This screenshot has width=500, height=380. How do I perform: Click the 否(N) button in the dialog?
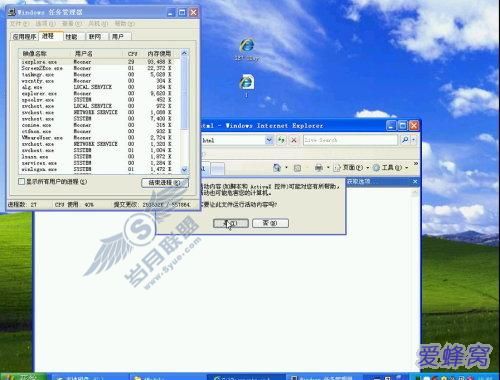(270, 223)
